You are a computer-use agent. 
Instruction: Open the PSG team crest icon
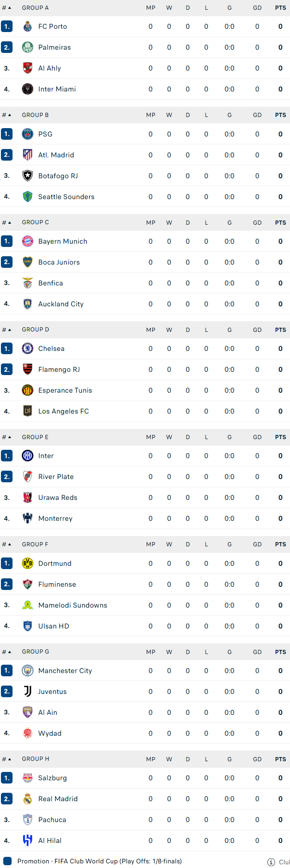[27, 134]
